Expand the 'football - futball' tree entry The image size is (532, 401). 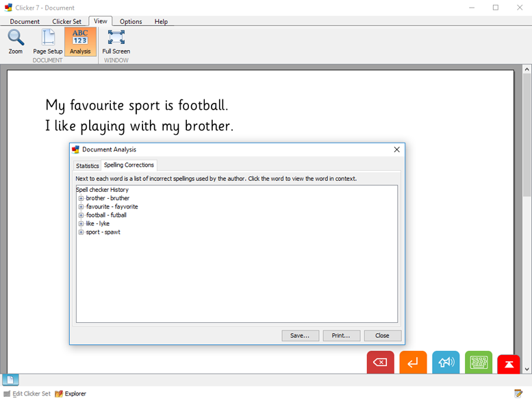(x=81, y=215)
